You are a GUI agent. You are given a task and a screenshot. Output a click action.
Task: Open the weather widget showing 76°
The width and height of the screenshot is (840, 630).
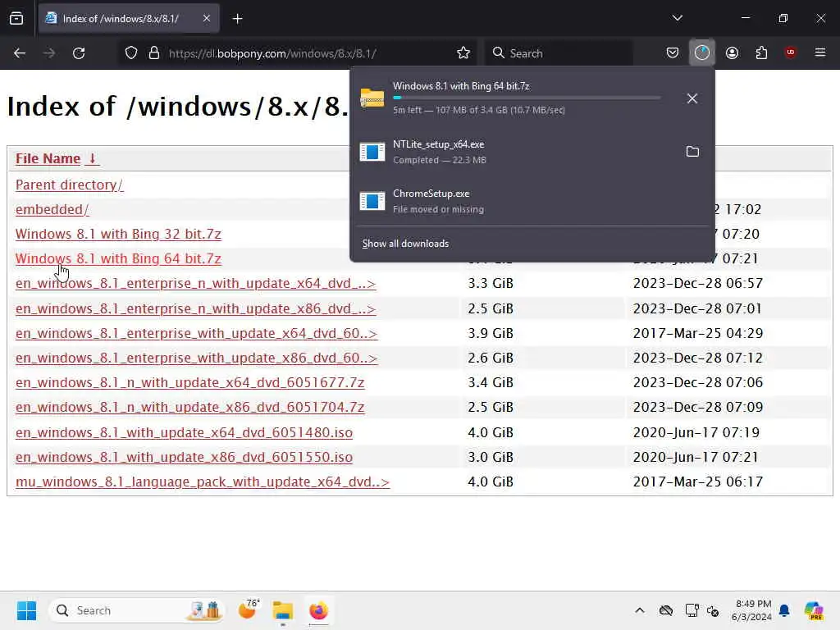[248, 610]
